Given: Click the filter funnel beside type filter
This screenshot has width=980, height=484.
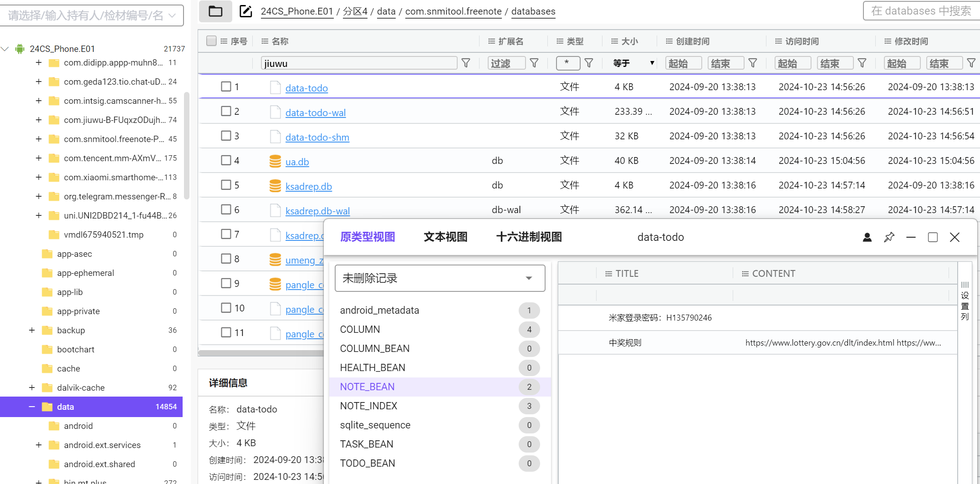Looking at the screenshot, I should pyautogui.click(x=589, y=63).
